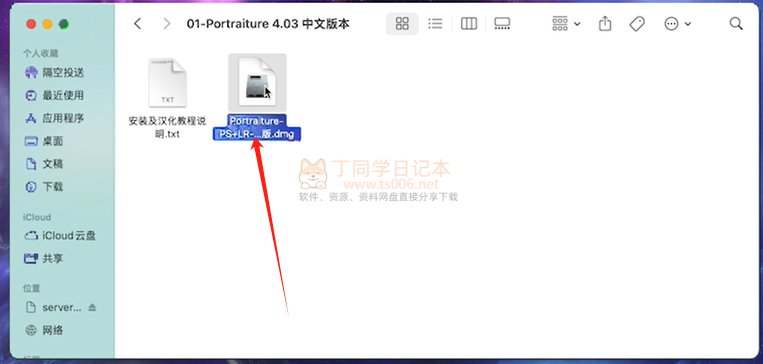Open the more actions ellipsis menu
The image size is (763, 364).
[677, 23]
